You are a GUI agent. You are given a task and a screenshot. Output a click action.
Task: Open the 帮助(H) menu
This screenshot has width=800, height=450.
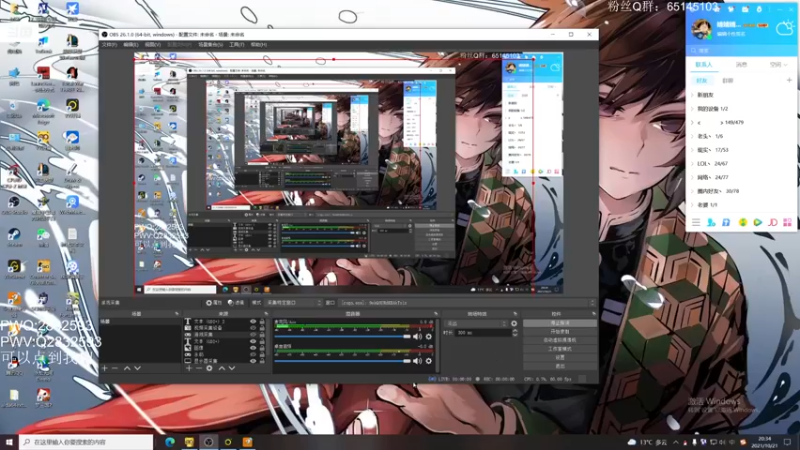tap(259, 45)
